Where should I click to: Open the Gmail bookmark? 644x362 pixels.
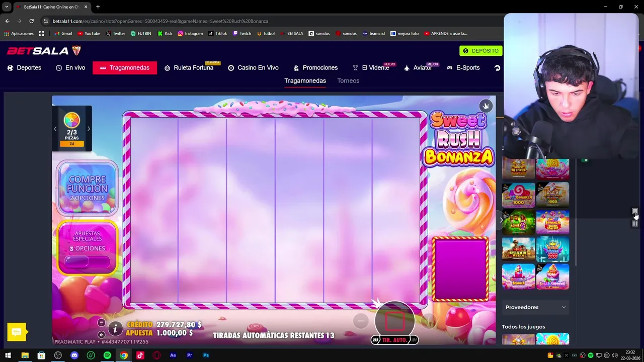click(62, 34)
